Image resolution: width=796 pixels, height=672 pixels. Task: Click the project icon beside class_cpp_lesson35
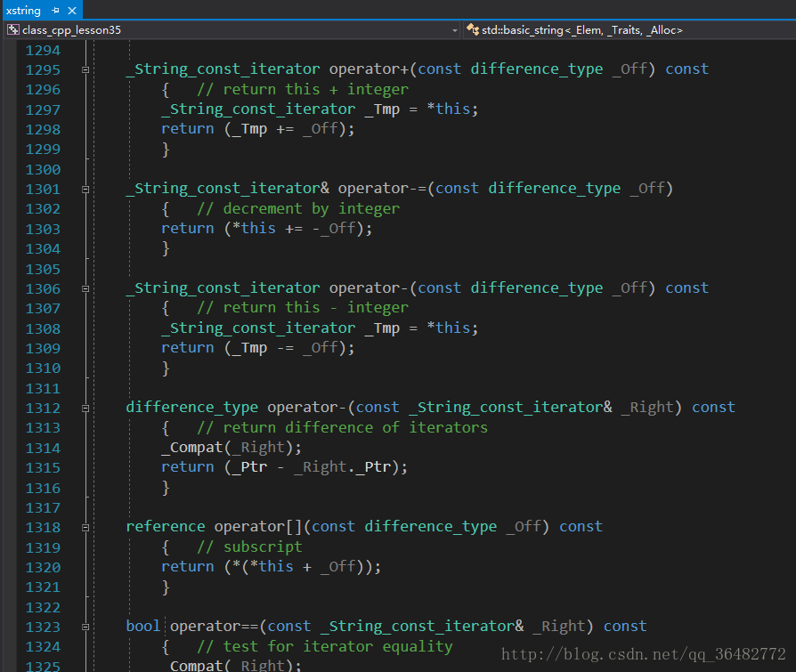[x=12, y=30]
